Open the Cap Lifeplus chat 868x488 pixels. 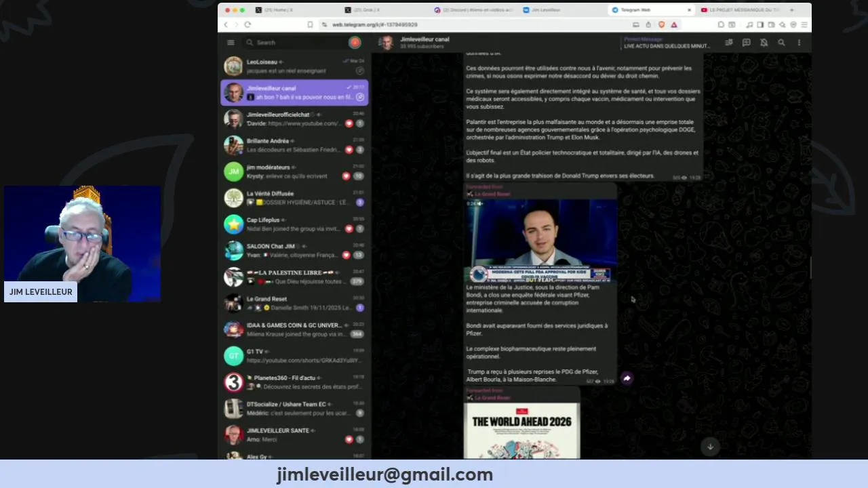(294, 224)
